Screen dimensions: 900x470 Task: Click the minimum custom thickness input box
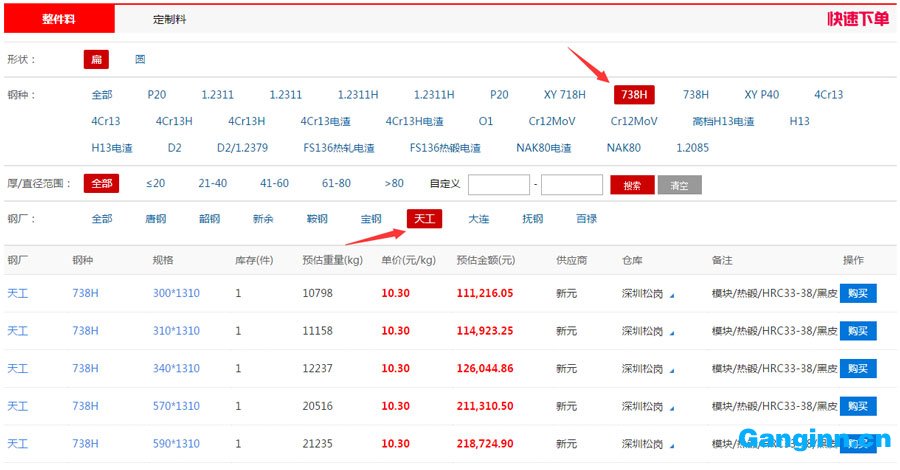498,185
